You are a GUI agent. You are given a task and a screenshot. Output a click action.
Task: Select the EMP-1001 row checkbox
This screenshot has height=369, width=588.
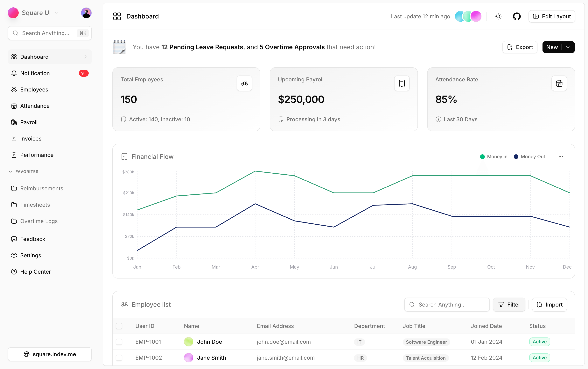pyautogui.click(x=119, y=342)
